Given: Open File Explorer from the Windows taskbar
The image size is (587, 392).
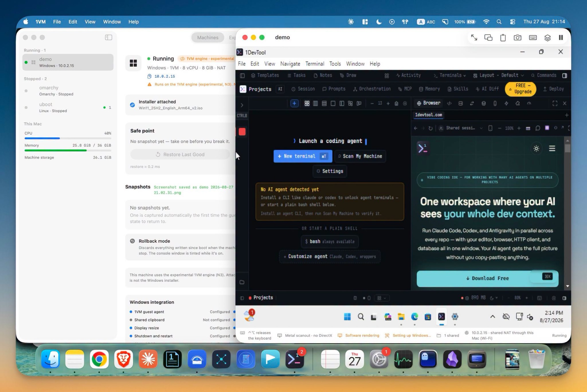Looking at the screenshot, I should (401, 317).
